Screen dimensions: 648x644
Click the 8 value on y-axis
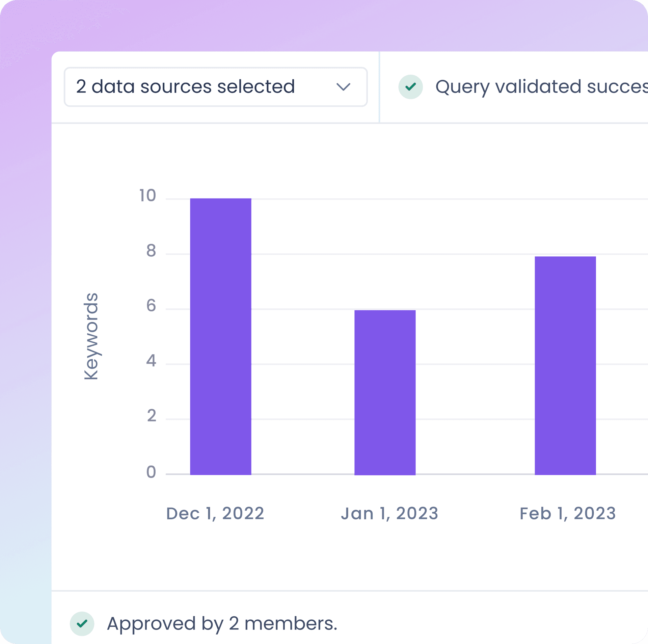[151, 251]
